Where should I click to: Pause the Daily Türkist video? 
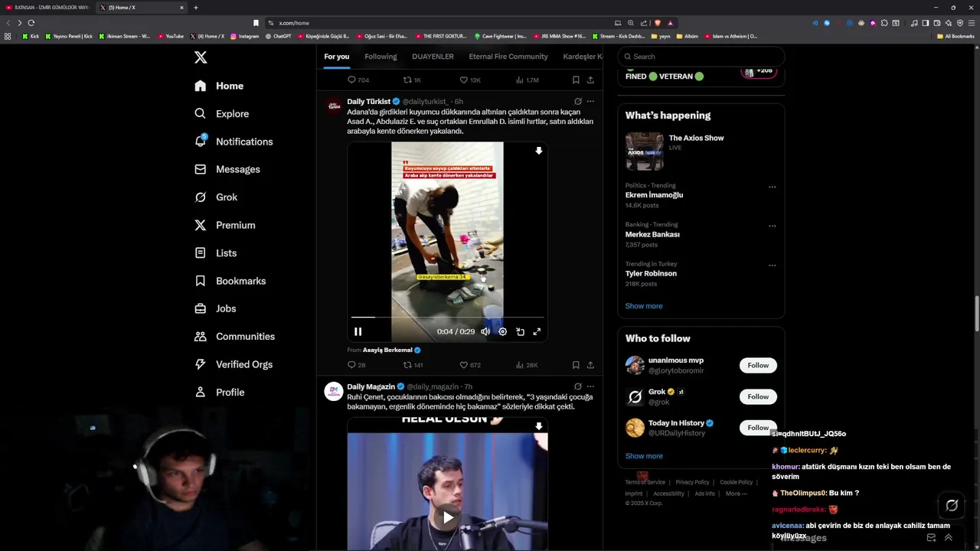click(x=358, y=331)
